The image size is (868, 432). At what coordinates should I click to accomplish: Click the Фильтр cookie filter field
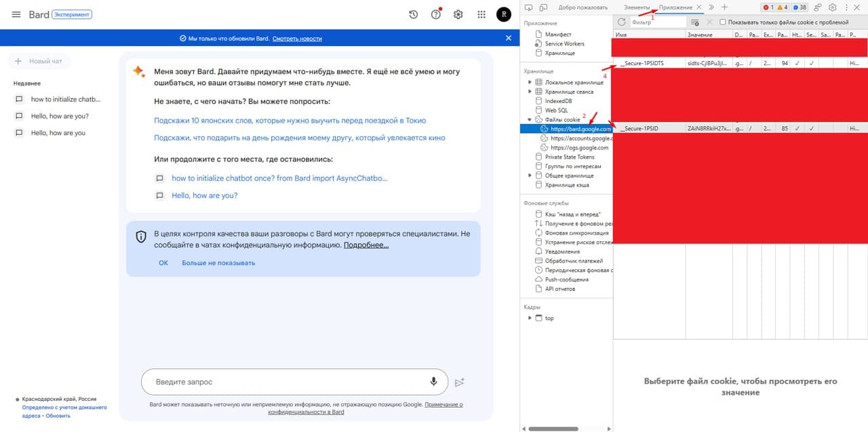[658, 22]
